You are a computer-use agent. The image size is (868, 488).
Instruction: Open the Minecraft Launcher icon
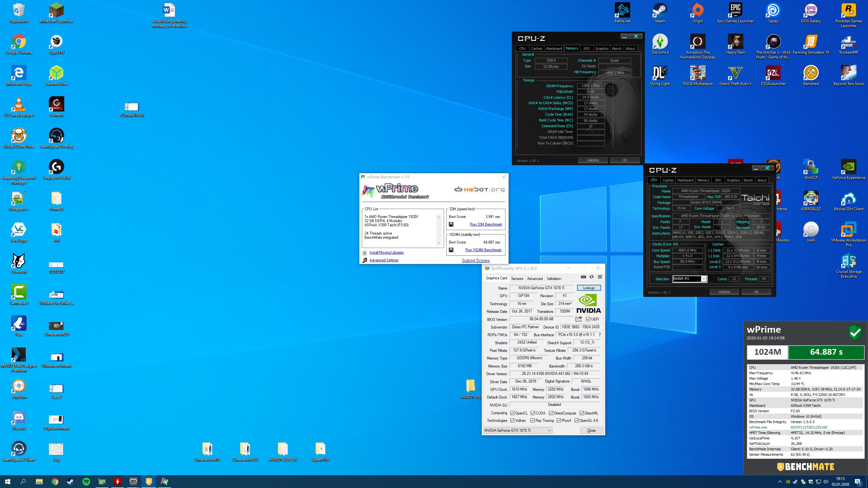pos(56,13)
